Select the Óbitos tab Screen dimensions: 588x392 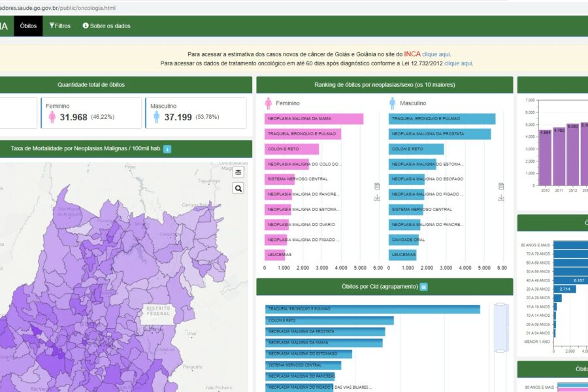point(28,26)
